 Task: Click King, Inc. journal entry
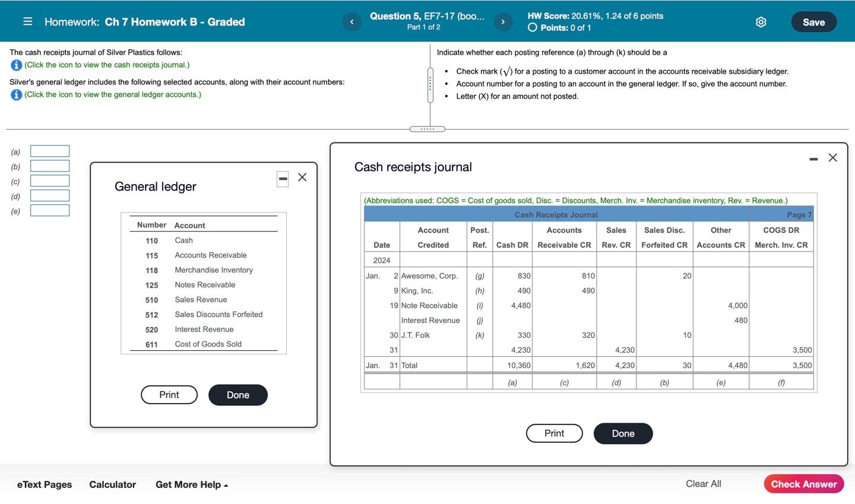click(417, 291)
